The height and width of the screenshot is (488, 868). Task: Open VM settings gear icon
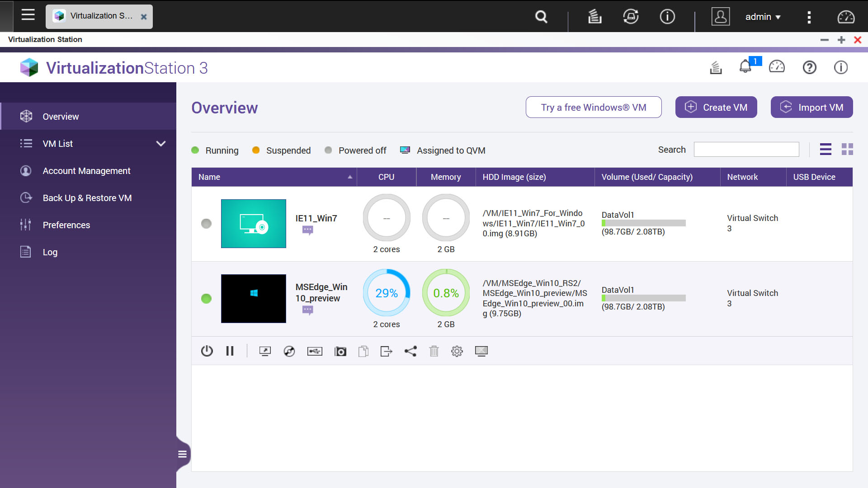[x=457, y=351]
